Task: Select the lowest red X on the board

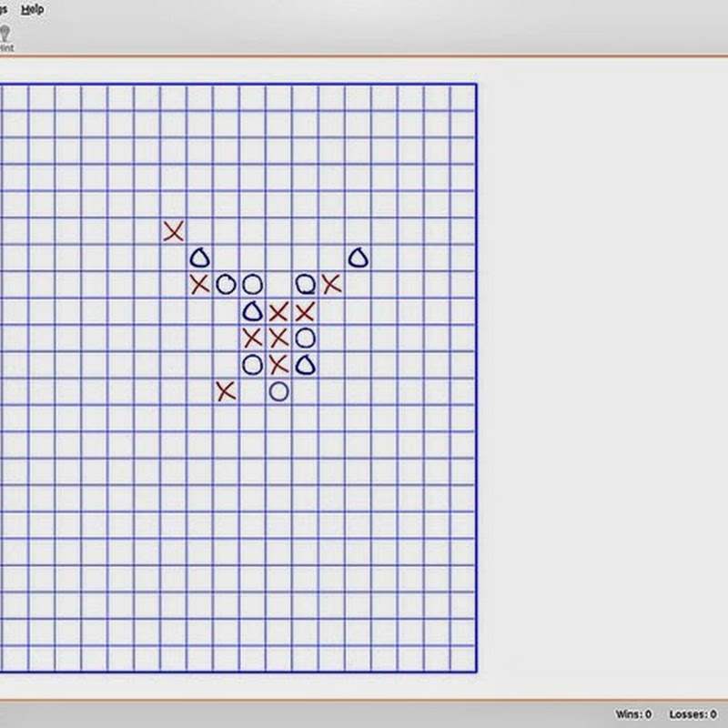Action: tap(226, 391)
